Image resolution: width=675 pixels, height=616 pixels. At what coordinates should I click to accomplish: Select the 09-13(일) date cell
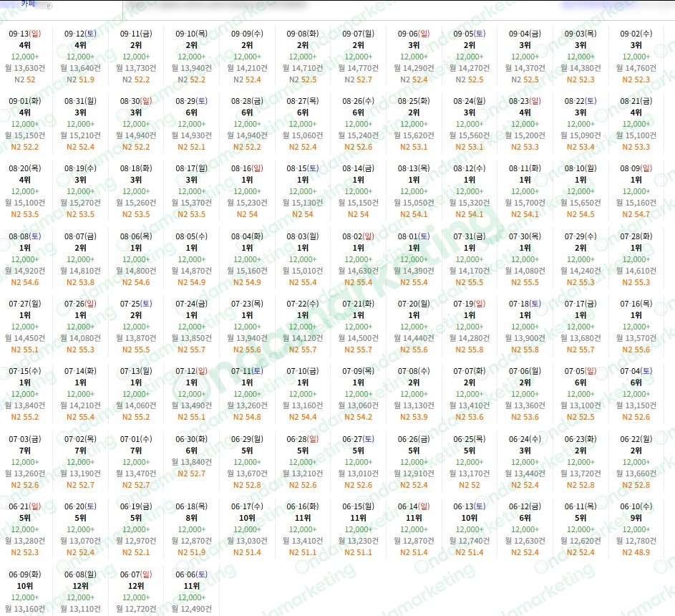(25, 34)
